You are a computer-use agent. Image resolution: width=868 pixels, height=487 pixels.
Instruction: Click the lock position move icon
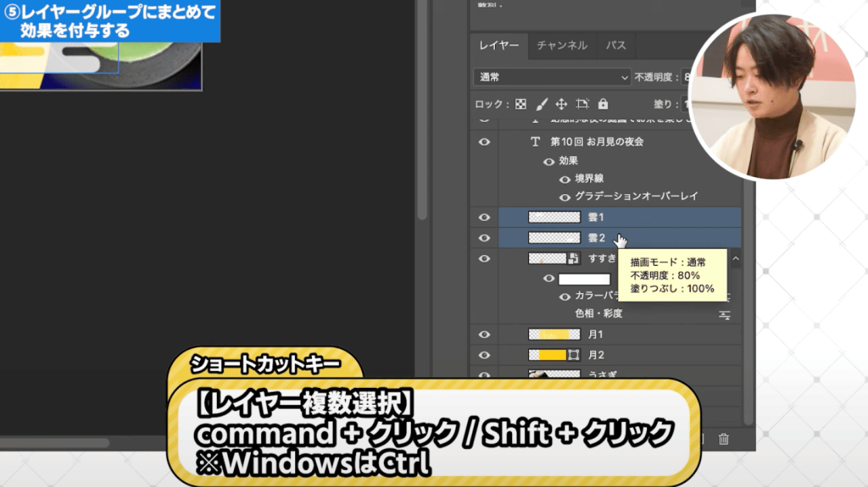[x=561, y=104]
